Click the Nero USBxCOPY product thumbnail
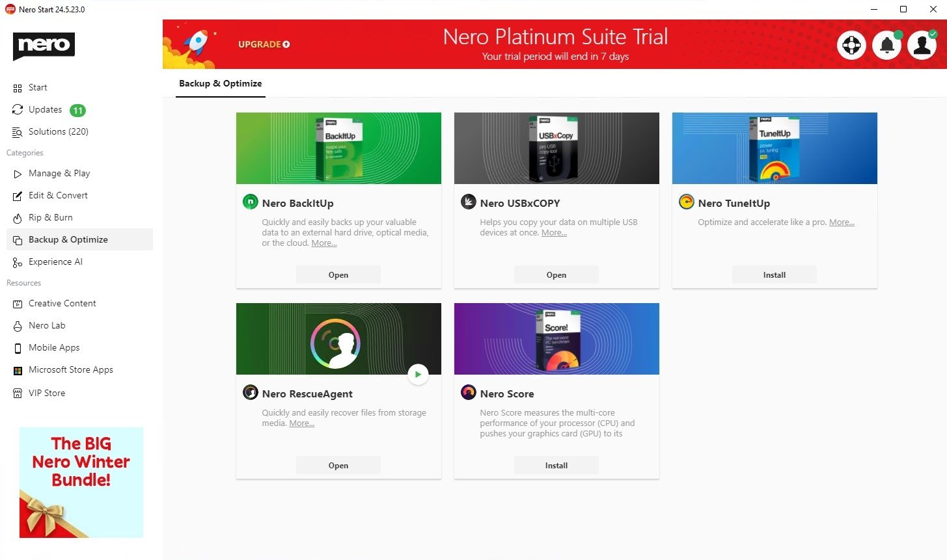947x560 pixels. pos(556,148)
